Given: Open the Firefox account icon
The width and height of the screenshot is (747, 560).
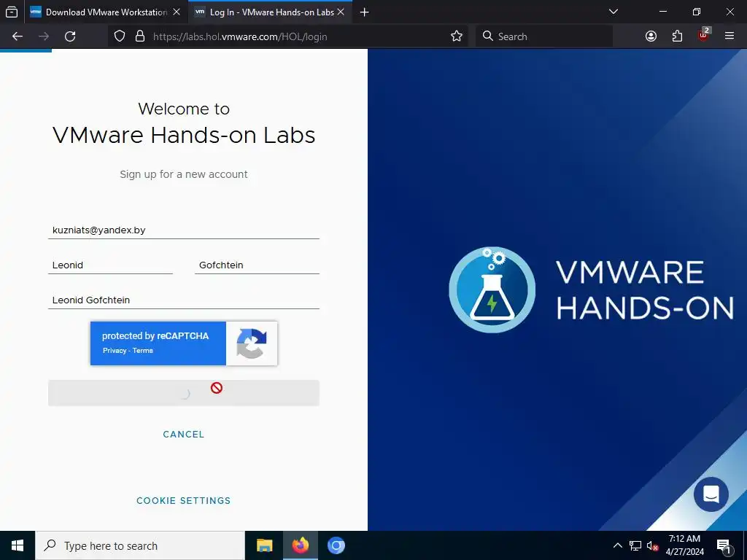Looking at the screenshot, I should click(651, 36).
